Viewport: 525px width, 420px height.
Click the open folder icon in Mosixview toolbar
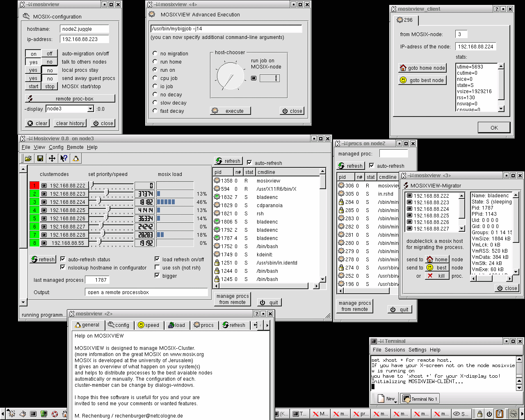[28, 158]
